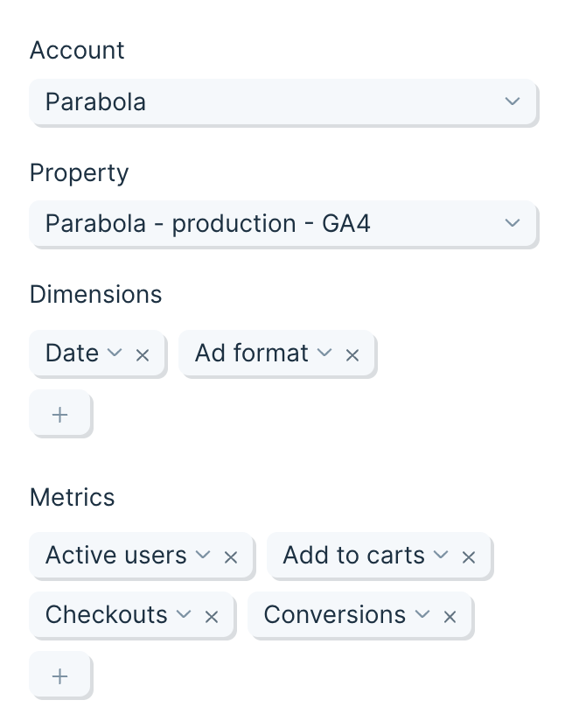Expand the Ad format chevron
The width and height of the screenshot is (565, 728).
[324, 353]
